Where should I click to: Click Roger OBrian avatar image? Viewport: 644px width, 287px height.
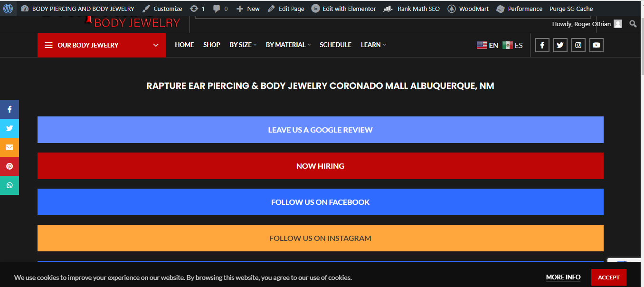(x=618, y=24)
